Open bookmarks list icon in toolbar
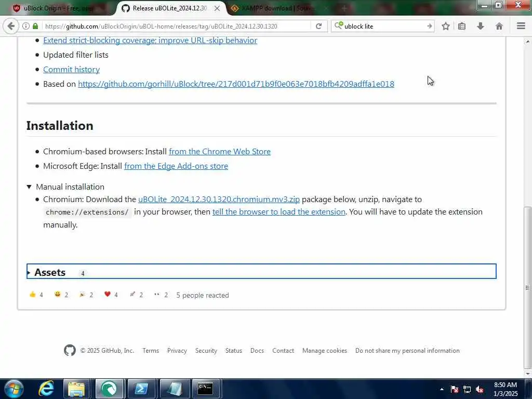 462,26
